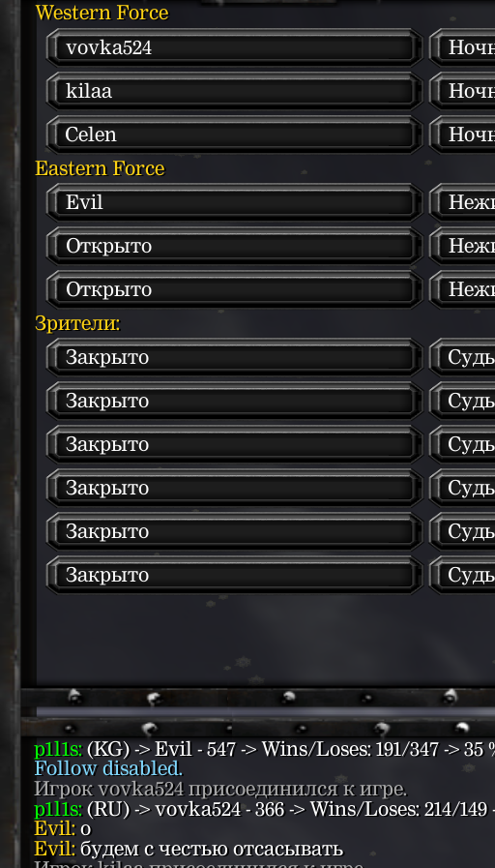Open race dropdown beside Evil
495x868 pixels.
(x=462, y=202)
